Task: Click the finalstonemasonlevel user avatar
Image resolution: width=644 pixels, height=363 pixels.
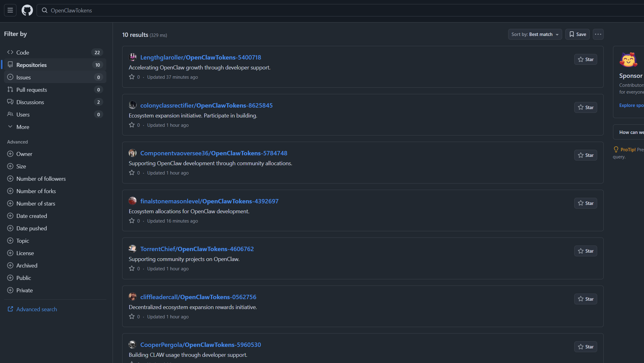Action: click(132, 201)
